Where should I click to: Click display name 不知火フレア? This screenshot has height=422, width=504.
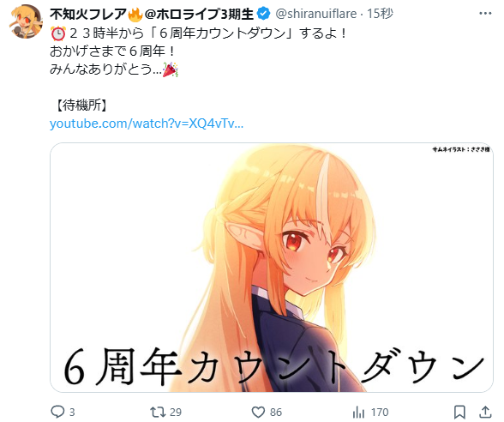pos(88,14)
